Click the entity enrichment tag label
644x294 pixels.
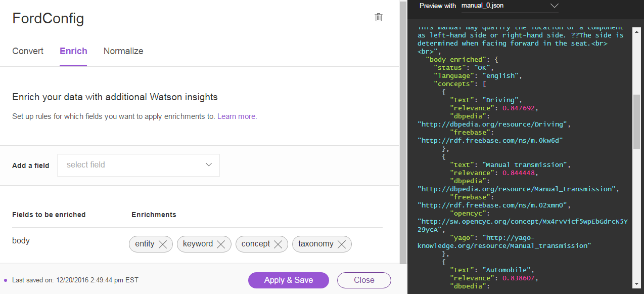point(145,244)
